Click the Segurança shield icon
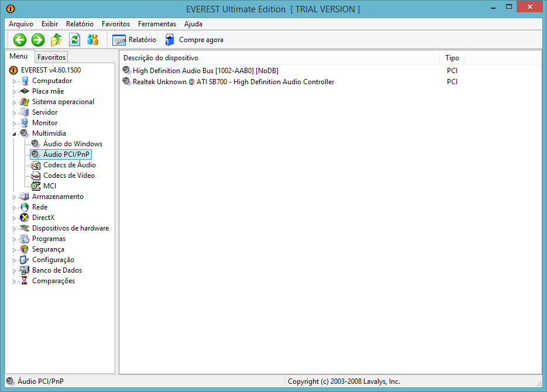 pyautogui.click(x=25, y=249)
